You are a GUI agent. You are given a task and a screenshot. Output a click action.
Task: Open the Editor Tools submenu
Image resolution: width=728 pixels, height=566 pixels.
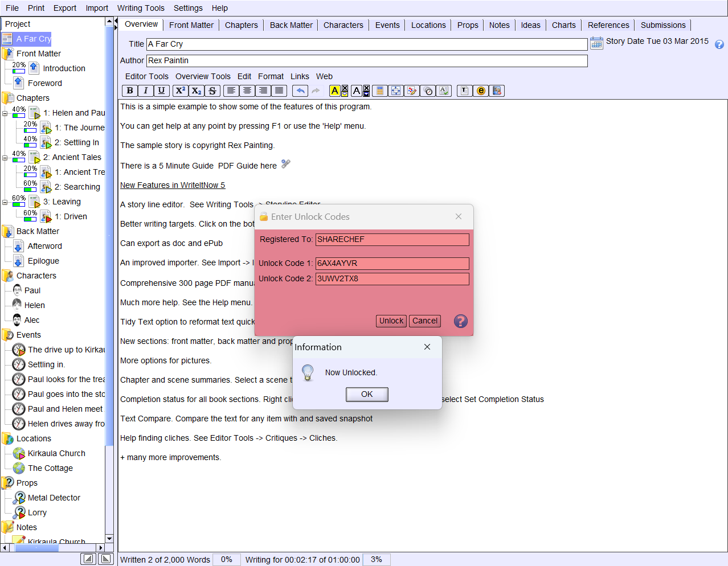coord(147,76)
